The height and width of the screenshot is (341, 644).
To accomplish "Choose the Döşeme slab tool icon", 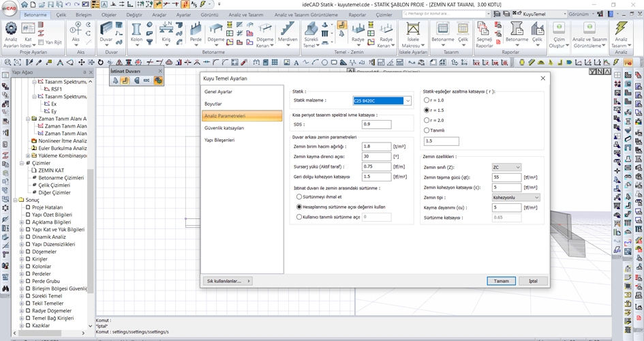I will pyautogui.click(x=215, y=29).
